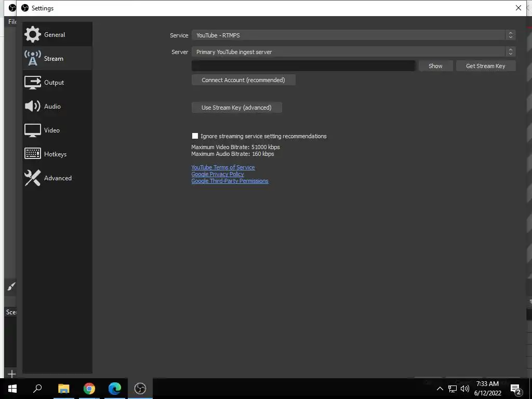Click Connect Account (recommended)
The height and width of the screenshot is (399, 532).
[244, 80]
